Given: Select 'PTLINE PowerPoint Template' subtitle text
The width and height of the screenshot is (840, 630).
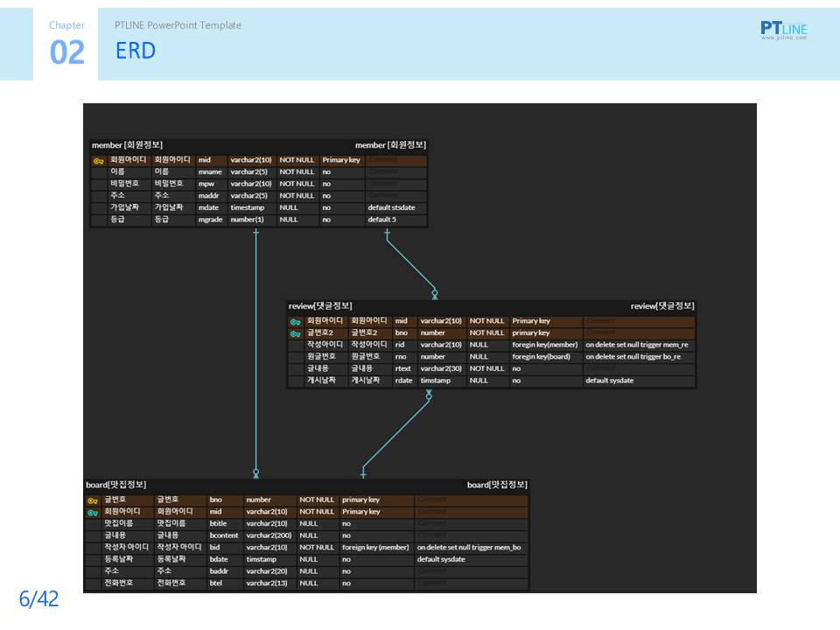Looking at the screenshot, I should click(178, 25).
